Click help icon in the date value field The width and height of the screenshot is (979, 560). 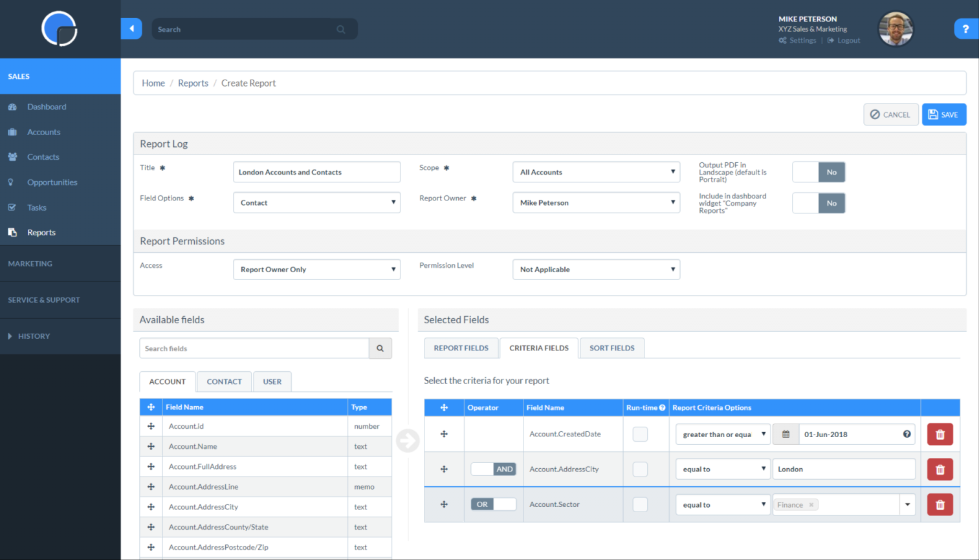(x=907, y=434)
